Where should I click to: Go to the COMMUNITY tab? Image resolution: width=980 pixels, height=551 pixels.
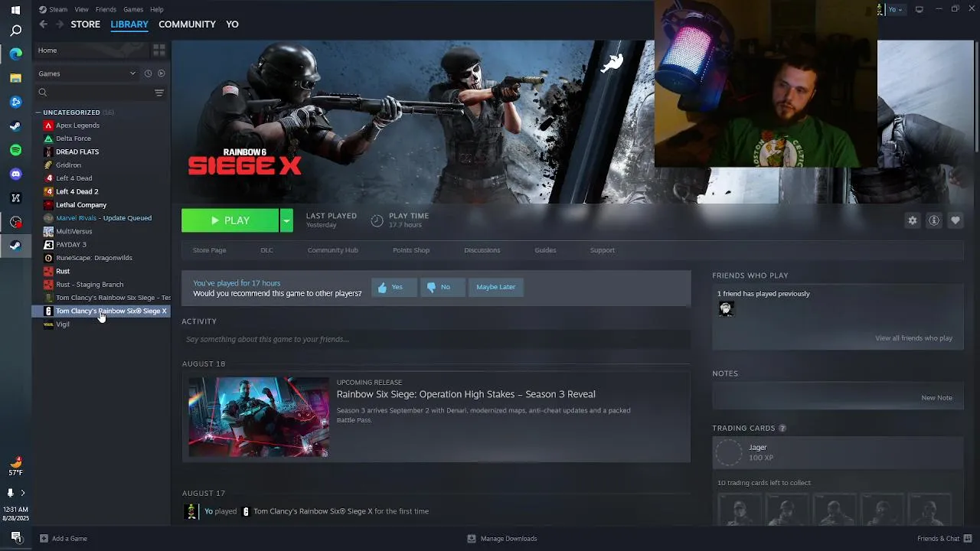click(187, 24)
